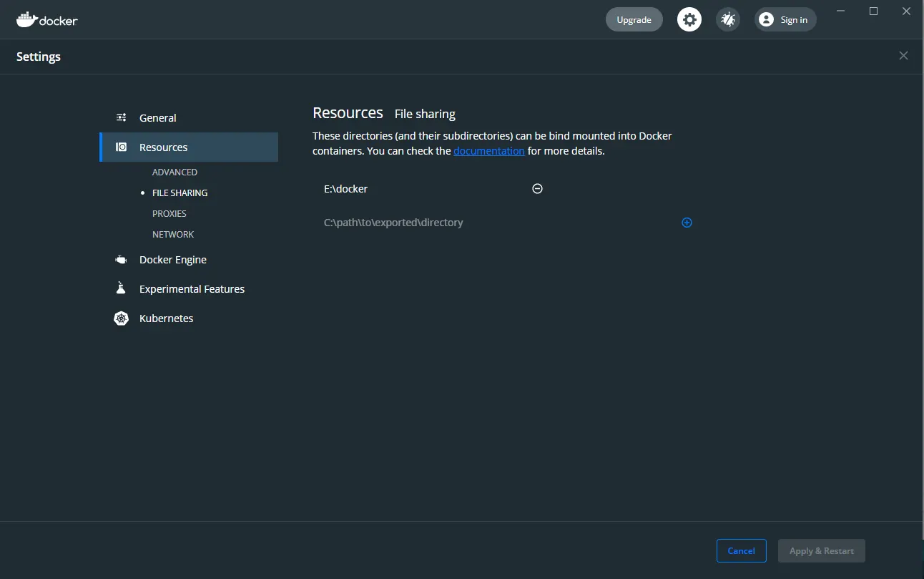Open the Proxies sub-section

(169, 214)
